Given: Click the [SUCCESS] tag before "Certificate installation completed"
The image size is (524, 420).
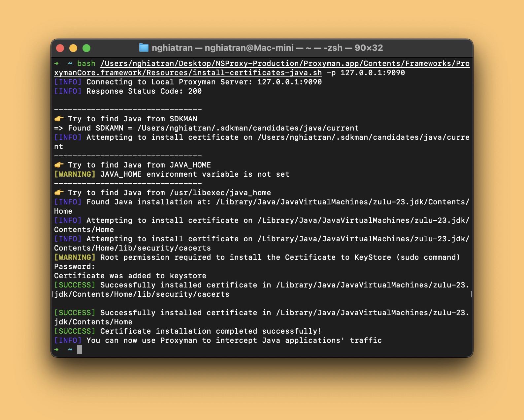Looking at the screenshot, I should (x=75, y=331).
